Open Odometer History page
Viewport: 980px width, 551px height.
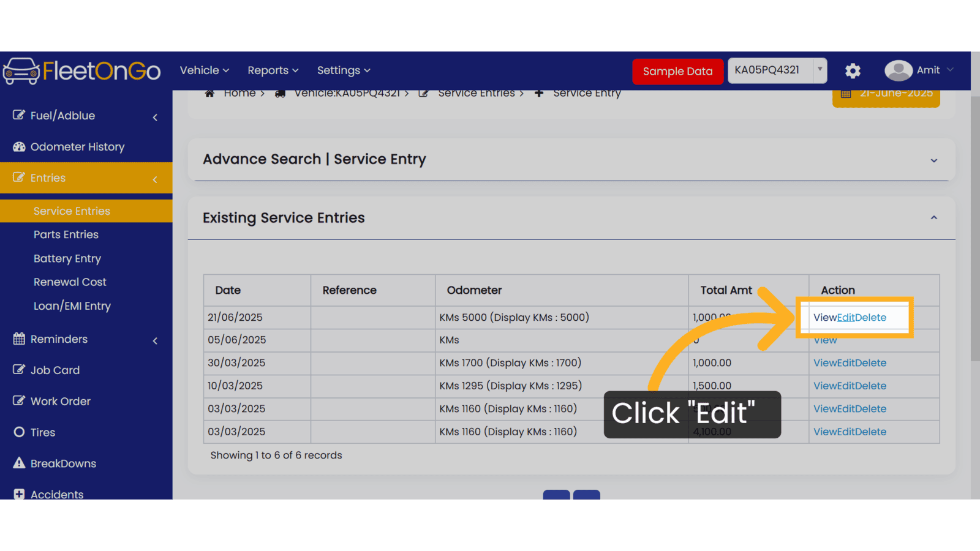click(x=77, y=146)
